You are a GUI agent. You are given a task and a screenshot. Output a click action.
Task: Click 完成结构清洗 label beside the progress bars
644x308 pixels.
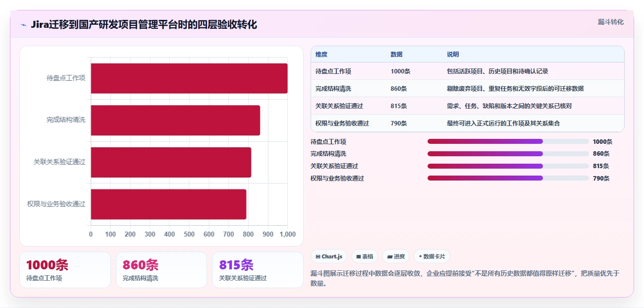tap(328, 154)
